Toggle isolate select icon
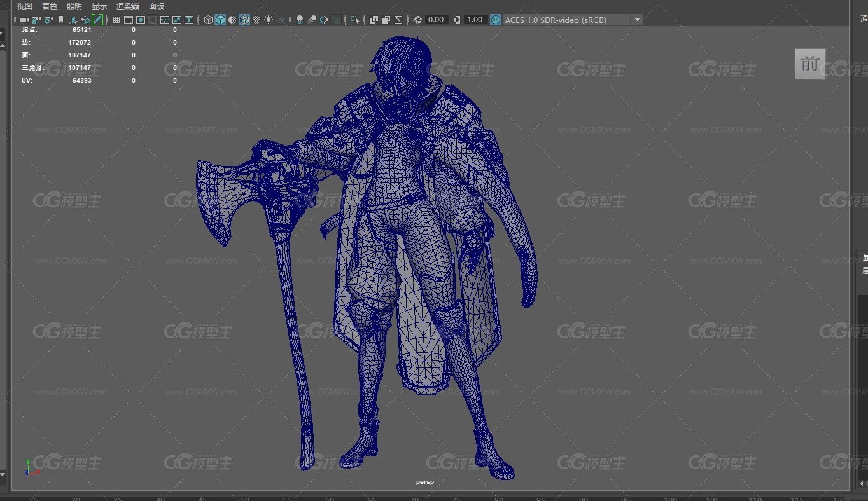This screenshot has height=501, width=868. (355, 20)
